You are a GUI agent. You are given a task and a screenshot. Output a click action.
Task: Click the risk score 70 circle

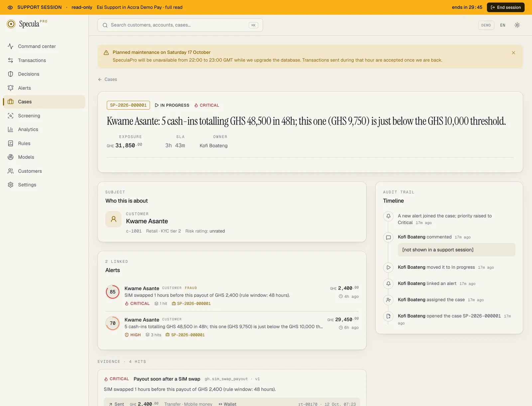coord(113,323)
